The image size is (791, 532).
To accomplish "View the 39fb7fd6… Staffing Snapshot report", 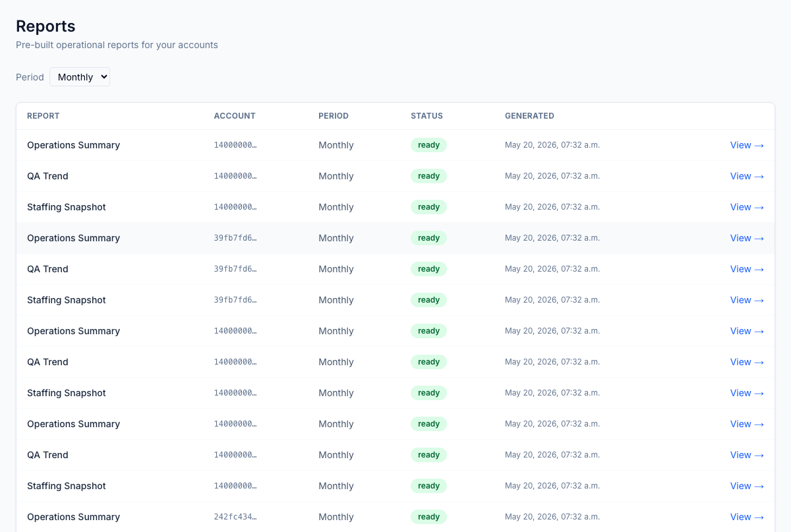I will (x=747, y=300).
